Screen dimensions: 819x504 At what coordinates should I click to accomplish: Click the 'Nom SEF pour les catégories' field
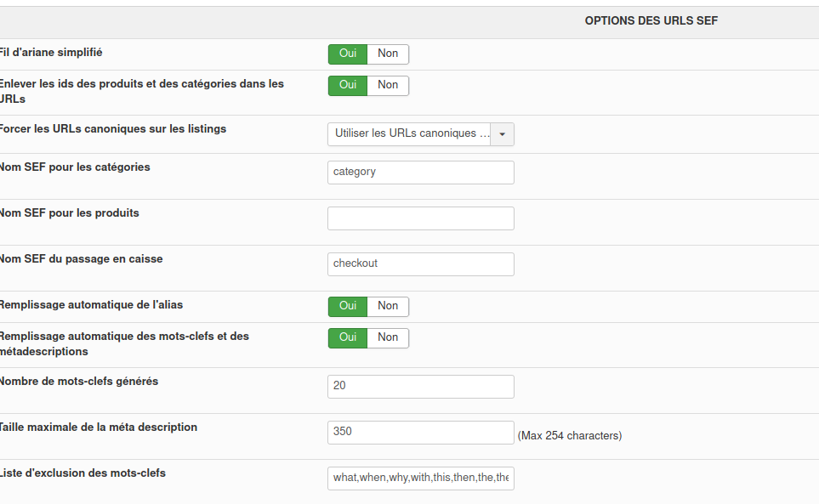click(420, 173)
